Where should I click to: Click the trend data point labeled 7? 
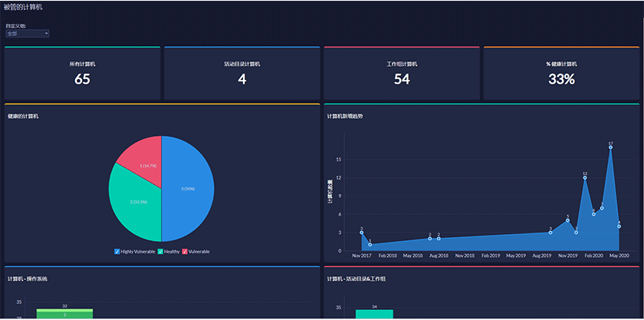[602, 208]
